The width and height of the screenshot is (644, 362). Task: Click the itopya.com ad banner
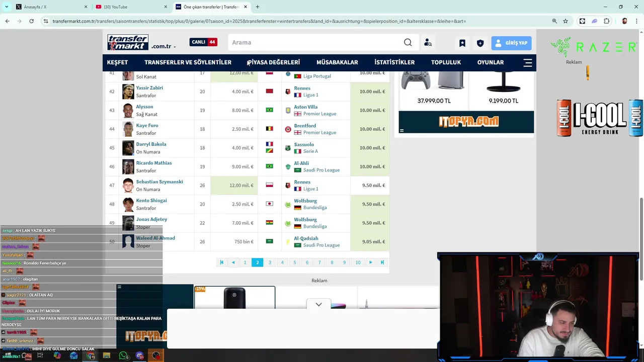(466, 122)
